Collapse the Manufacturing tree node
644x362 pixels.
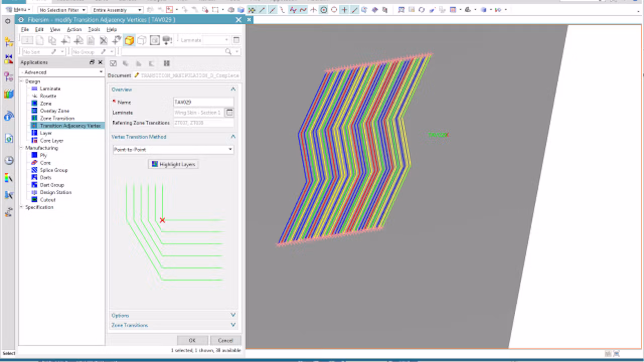click(22, 148)
